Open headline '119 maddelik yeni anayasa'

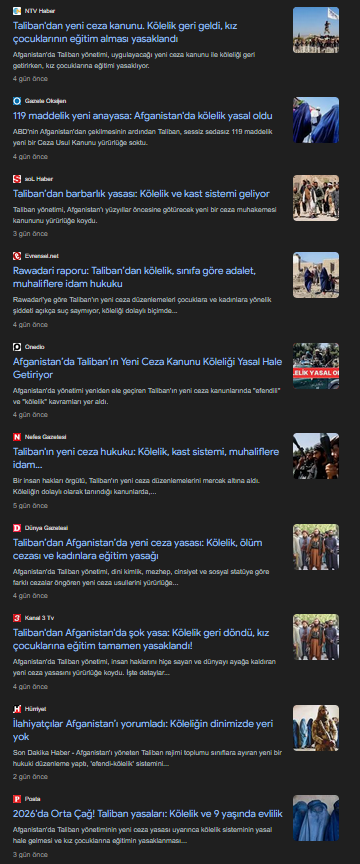pyautogui.click(x=142, y=116)
